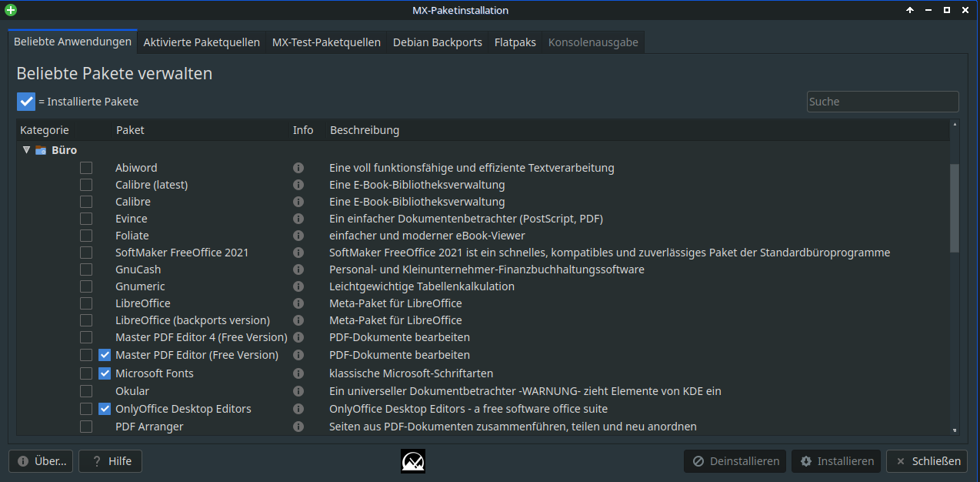Focus the Suche search field
980x482 pixels.
click(882, 102)
